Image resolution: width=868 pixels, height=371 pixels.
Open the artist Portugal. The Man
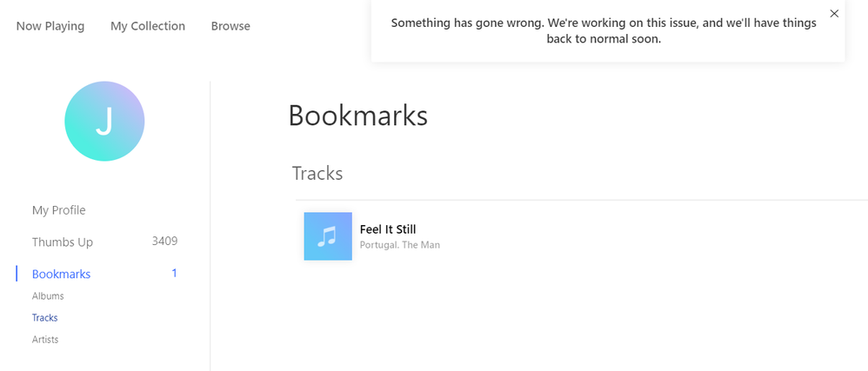[400, 245]
